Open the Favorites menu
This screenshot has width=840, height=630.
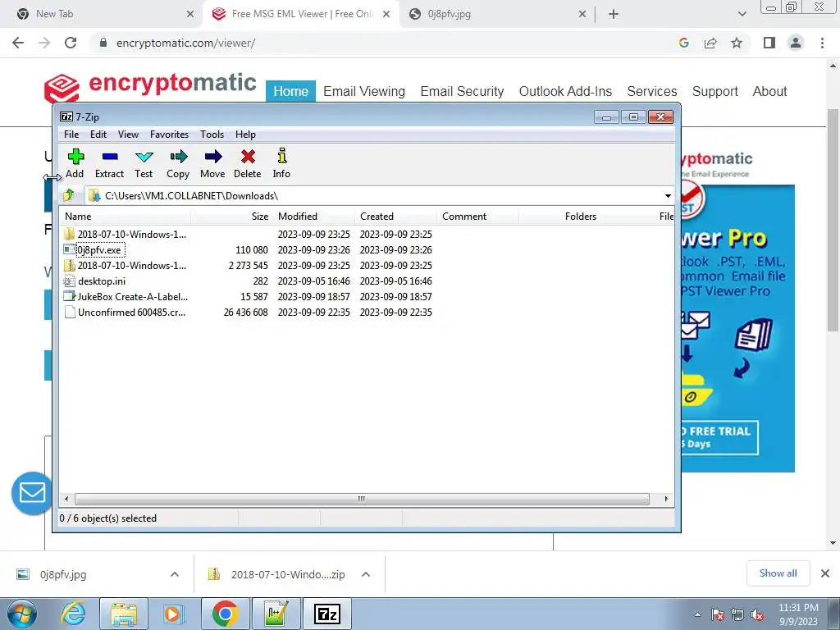[x=169, y=135]
